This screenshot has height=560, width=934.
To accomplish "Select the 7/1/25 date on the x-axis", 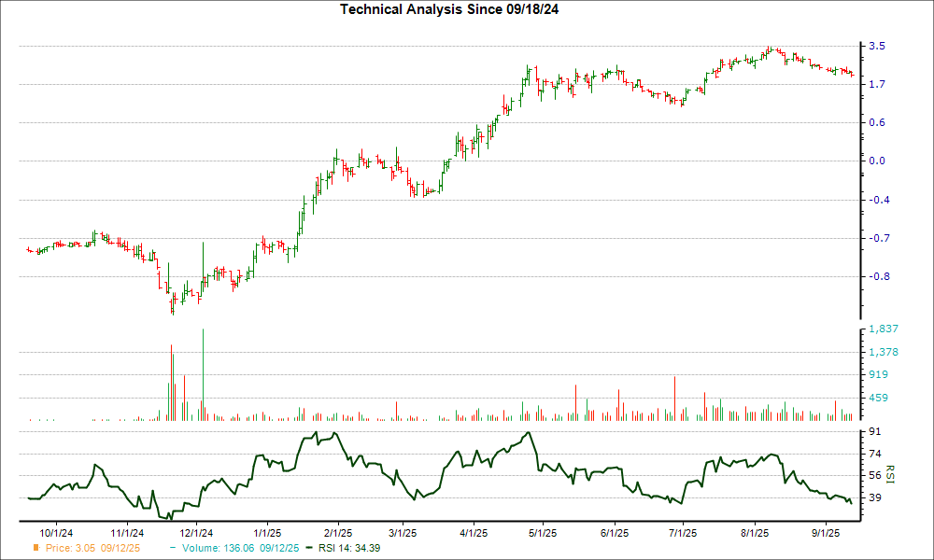I will pos(683,533).
